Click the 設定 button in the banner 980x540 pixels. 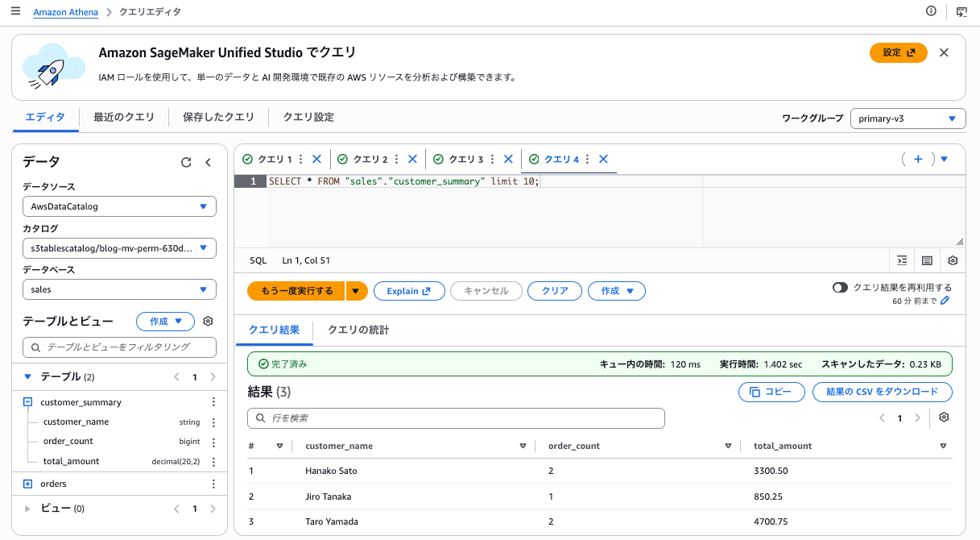(x=899, y=52)
